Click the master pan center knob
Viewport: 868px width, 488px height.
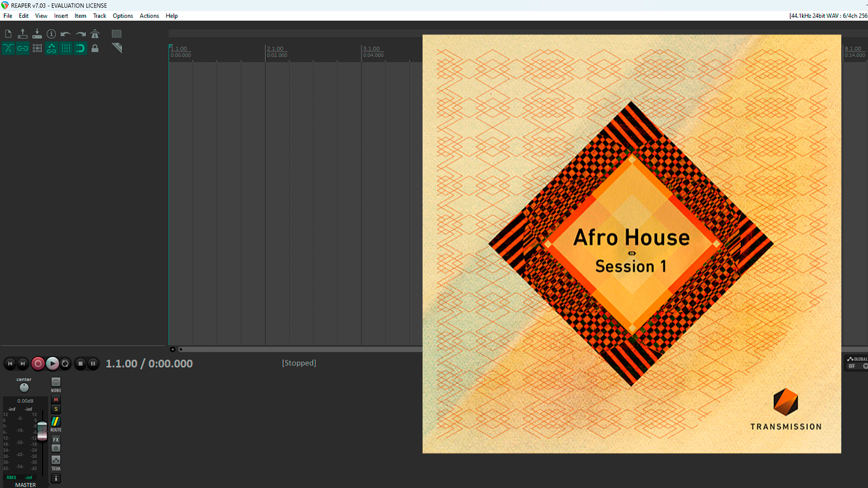[x=24, y=388]
